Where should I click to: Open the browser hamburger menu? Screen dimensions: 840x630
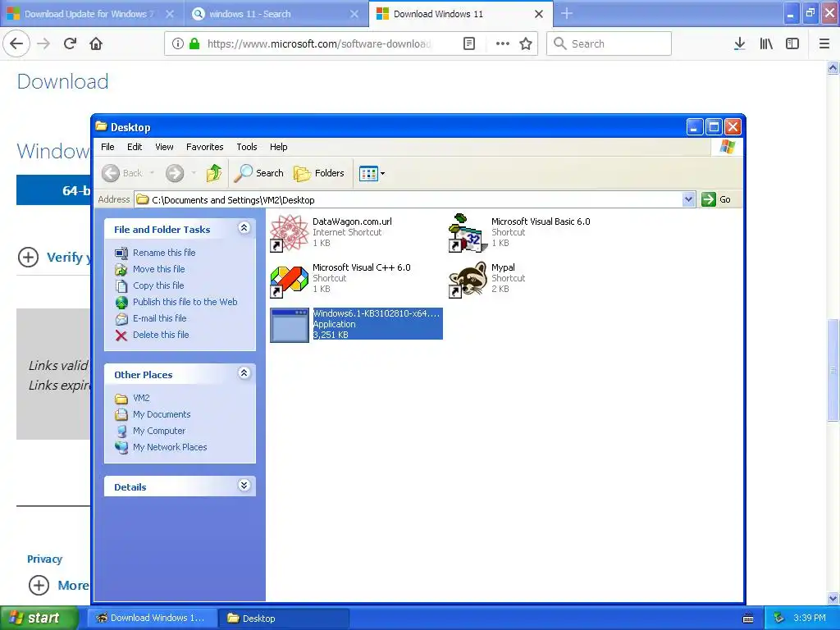(824, 43)
